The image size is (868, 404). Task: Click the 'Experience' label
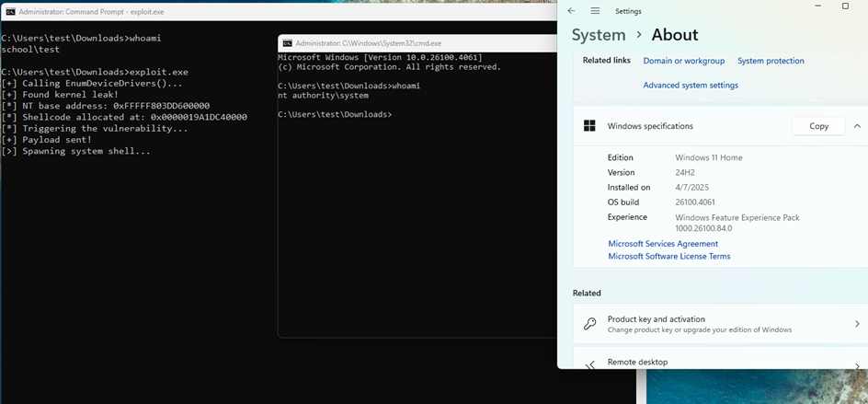627,217
